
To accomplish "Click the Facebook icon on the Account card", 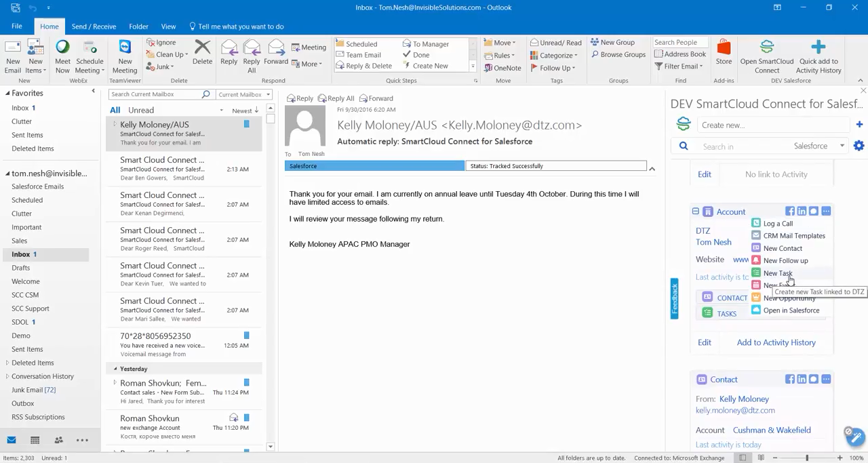I will [789, 212].
